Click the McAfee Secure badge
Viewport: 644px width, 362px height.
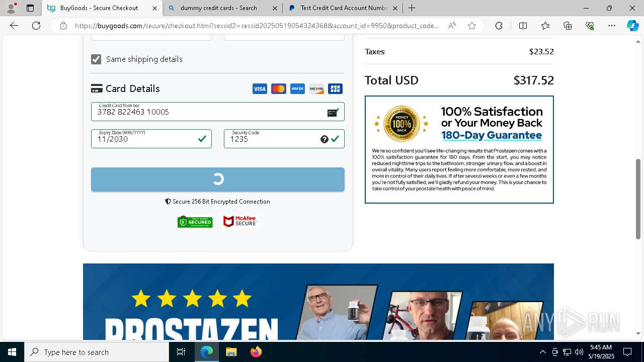[x=240, y=222]
